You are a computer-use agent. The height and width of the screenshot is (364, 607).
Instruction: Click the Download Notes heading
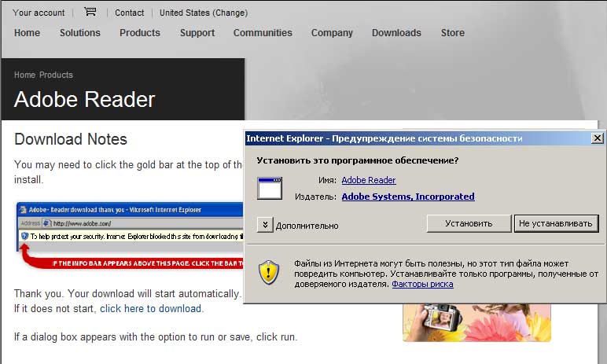click(71, 139)
